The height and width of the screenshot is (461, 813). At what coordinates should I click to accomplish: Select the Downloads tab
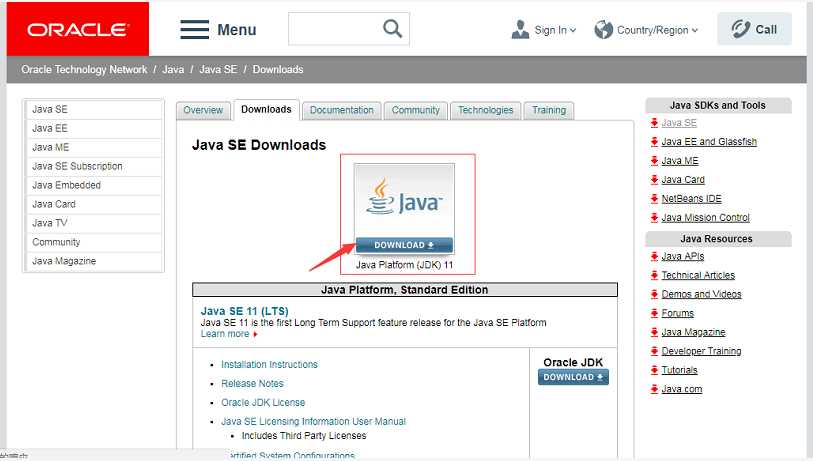(267, 109)
